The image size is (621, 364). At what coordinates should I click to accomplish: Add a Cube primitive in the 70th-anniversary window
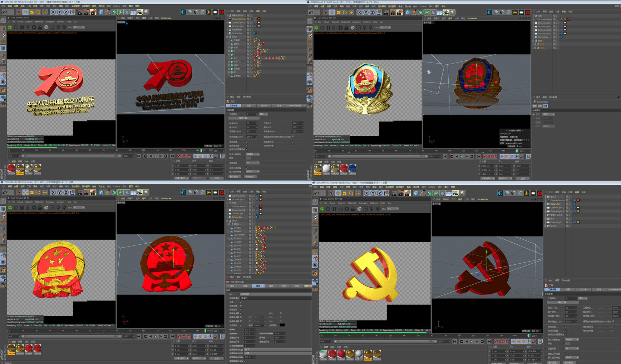click(101, 12)
